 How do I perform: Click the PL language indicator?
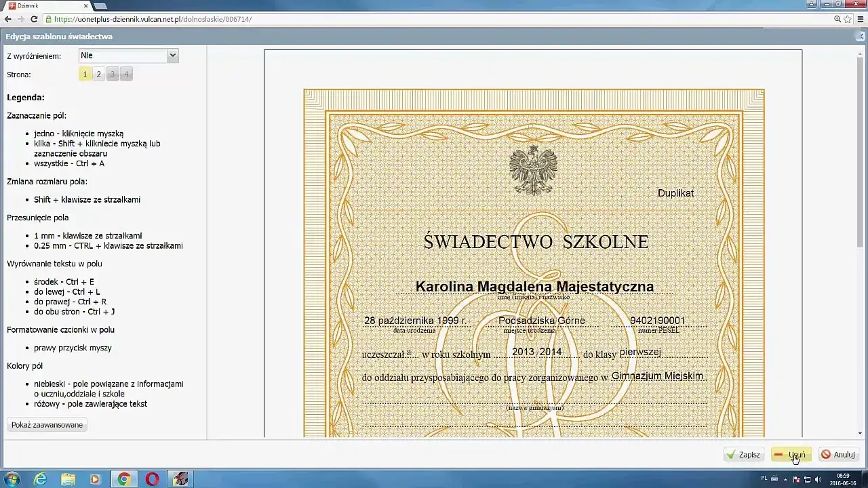point(764,479)
